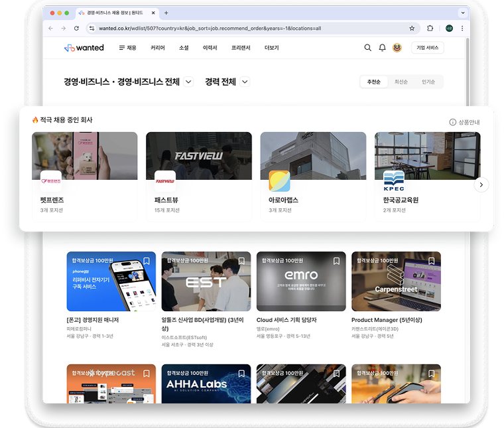
Task: Bookmark the orange typecast job card
Action: pos(147,374)
